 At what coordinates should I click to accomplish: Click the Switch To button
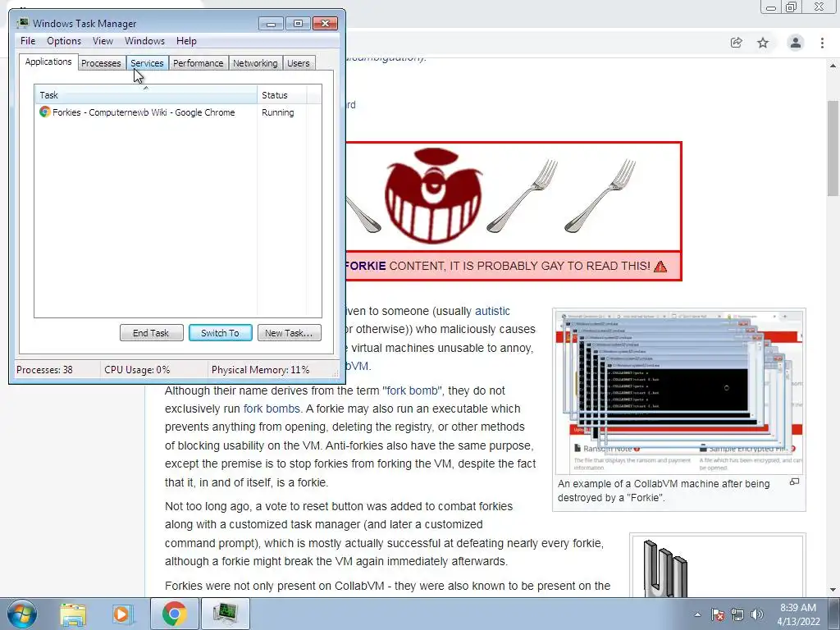[220, 333]
